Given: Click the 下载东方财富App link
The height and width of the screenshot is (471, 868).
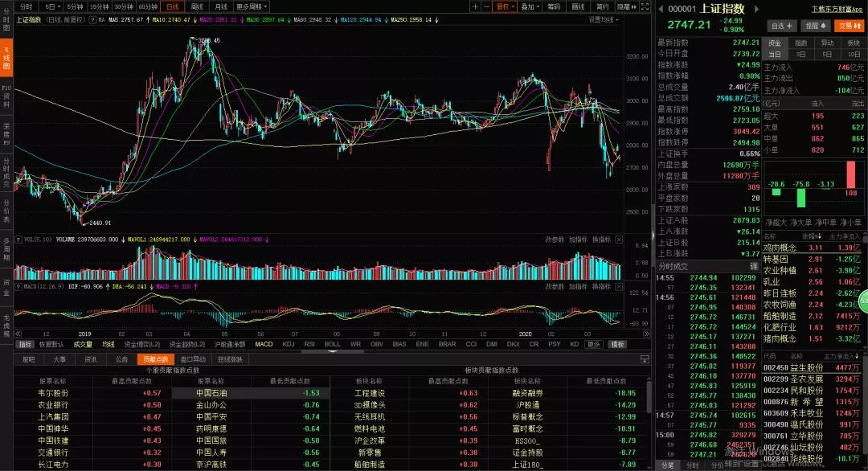Looking at the screenshot, I should pyautogui.click(x=836, y=8).
